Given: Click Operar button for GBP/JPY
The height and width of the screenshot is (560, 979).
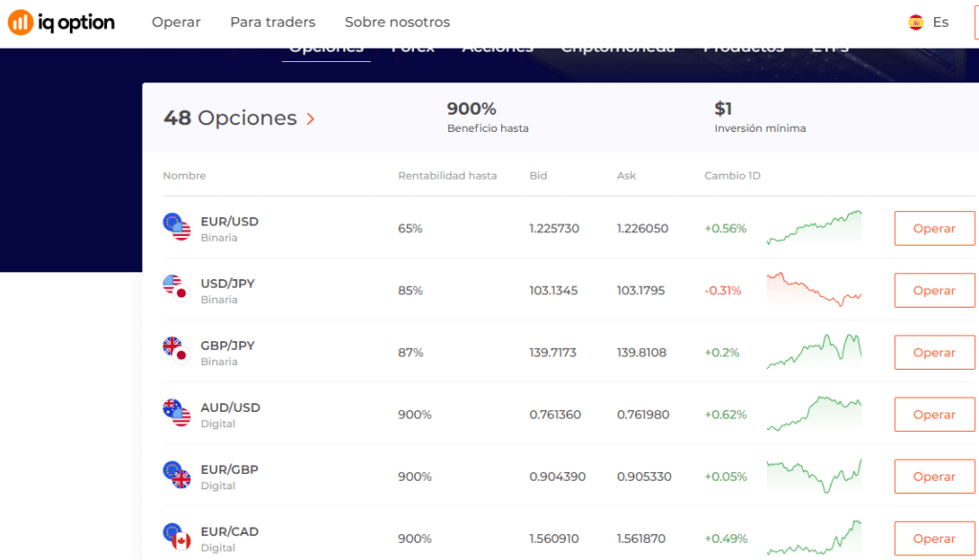Looking at the screenshot, I should pos(934,352).
